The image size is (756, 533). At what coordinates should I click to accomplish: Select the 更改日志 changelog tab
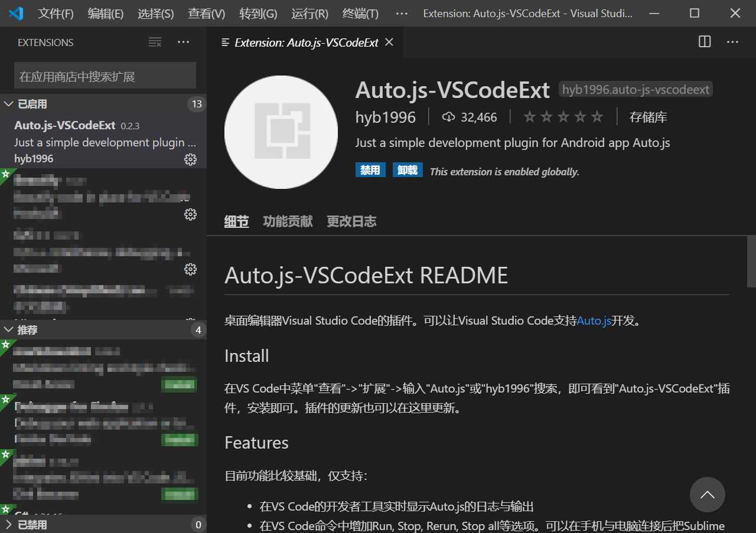tap(351, 221)
